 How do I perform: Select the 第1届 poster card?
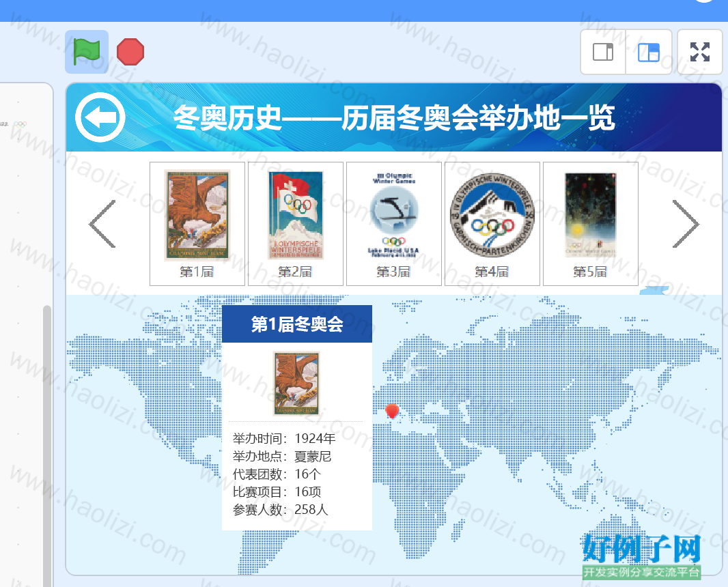pos(197,224)
